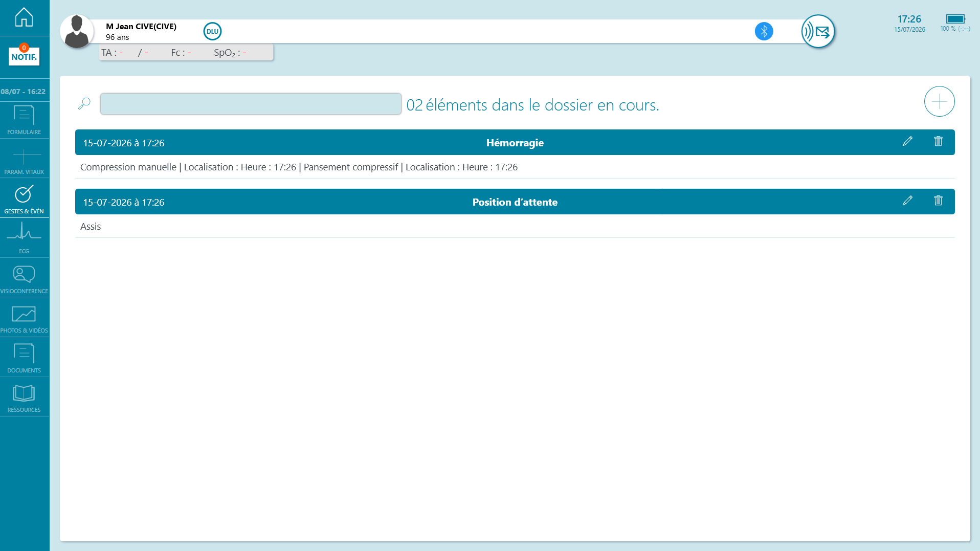Open Photos & Vidéos section
The height and width of the screenshot is (551, 980).
click(x=24, y=319)
